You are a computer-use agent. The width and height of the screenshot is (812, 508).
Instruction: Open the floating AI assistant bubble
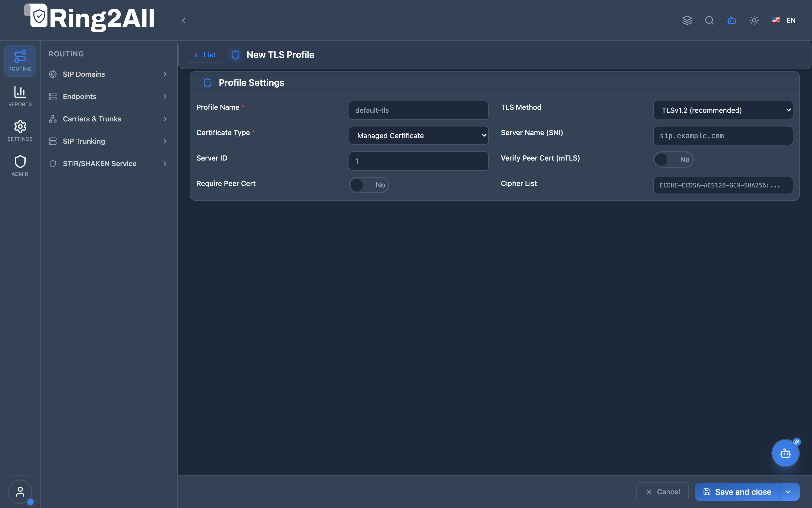click(785, 453)
